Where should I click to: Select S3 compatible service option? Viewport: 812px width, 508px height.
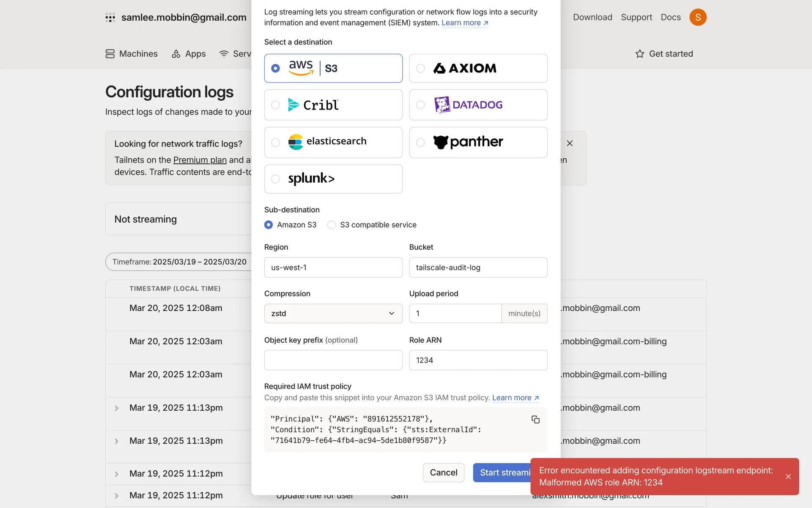click(332, 225)
